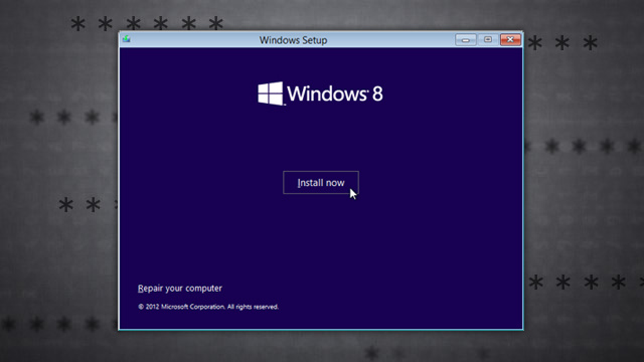This screenshot has height=362, width=644.
Task: Click the Windows Setup title bar icon
Action: (x=126, y=39)
